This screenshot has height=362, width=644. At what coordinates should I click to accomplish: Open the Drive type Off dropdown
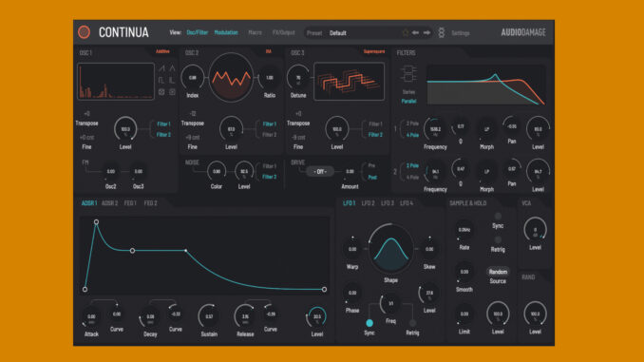pos(320,171)
